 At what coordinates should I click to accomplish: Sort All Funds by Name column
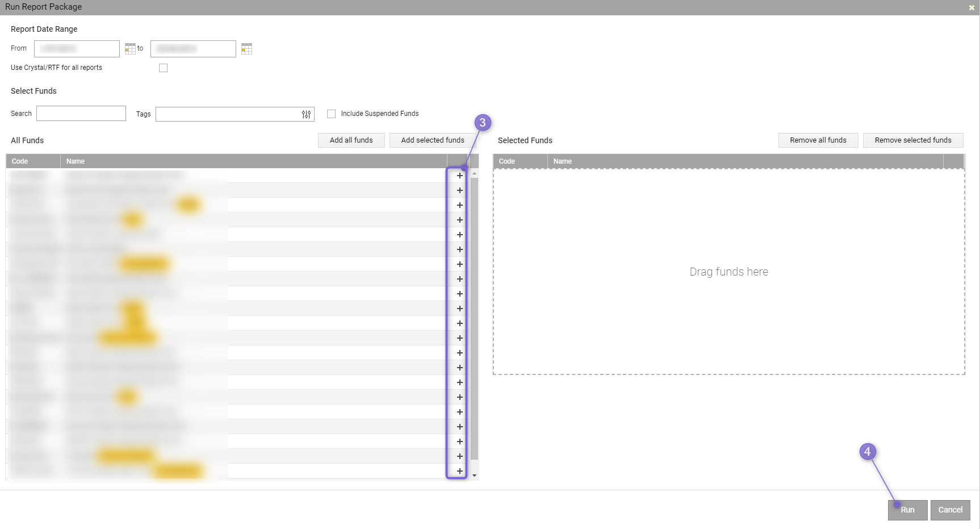click(x=254, y=161)
